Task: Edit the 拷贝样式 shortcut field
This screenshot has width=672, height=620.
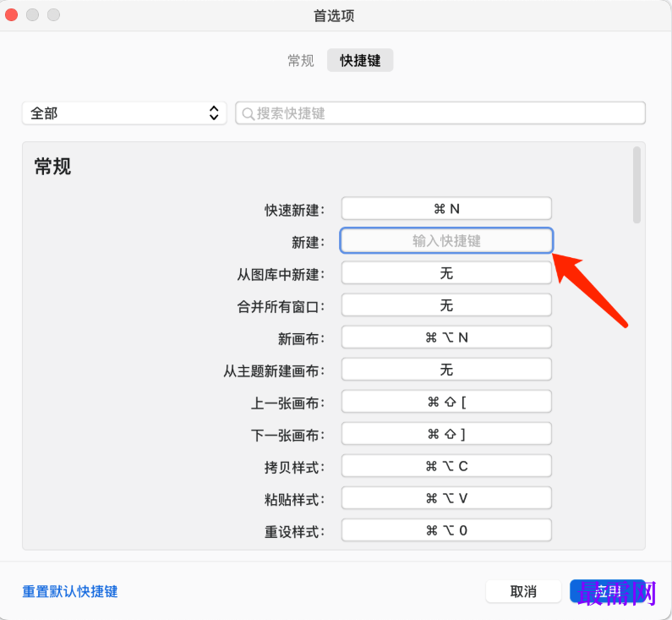Action: point(446,466)
